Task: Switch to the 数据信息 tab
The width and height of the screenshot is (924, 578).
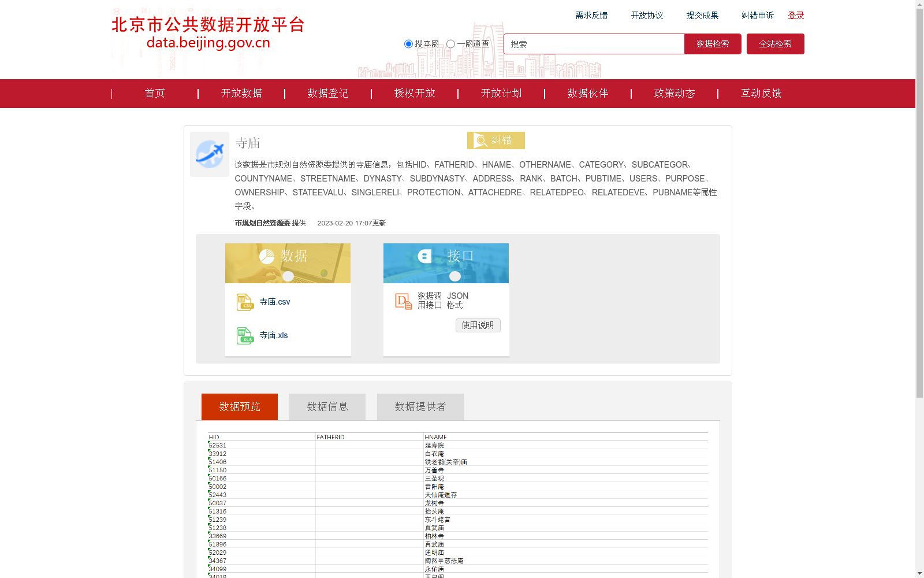Action: tap(327, 407)
